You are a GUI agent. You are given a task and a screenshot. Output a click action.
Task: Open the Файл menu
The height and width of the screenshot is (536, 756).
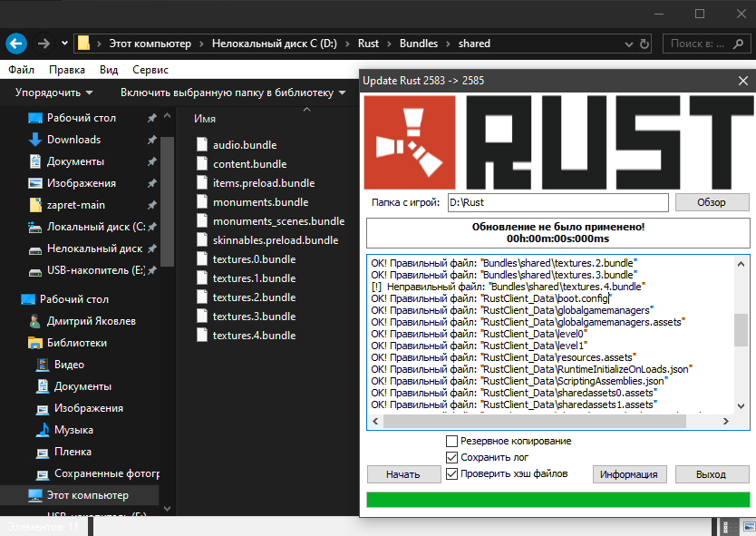[x=21, y=70]
